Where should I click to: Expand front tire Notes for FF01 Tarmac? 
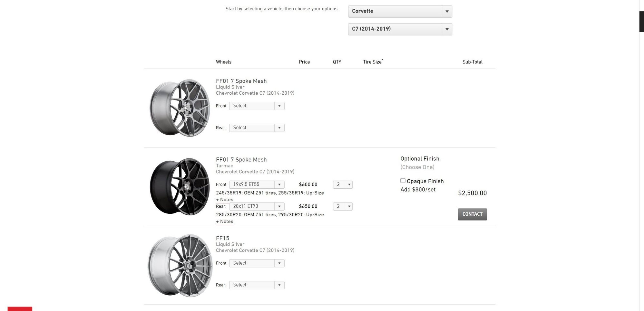[x=225, y=200]
